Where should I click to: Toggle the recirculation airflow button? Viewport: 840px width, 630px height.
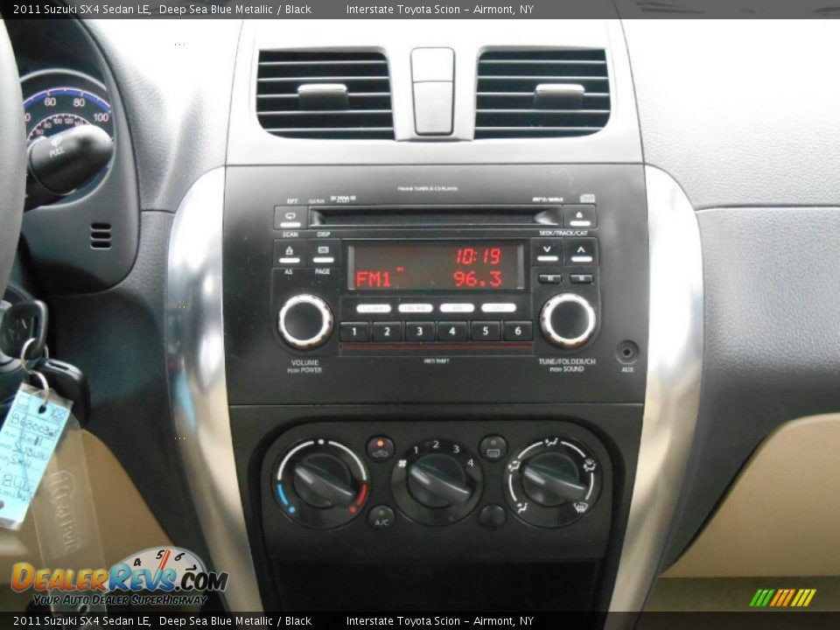click(381, 450)
